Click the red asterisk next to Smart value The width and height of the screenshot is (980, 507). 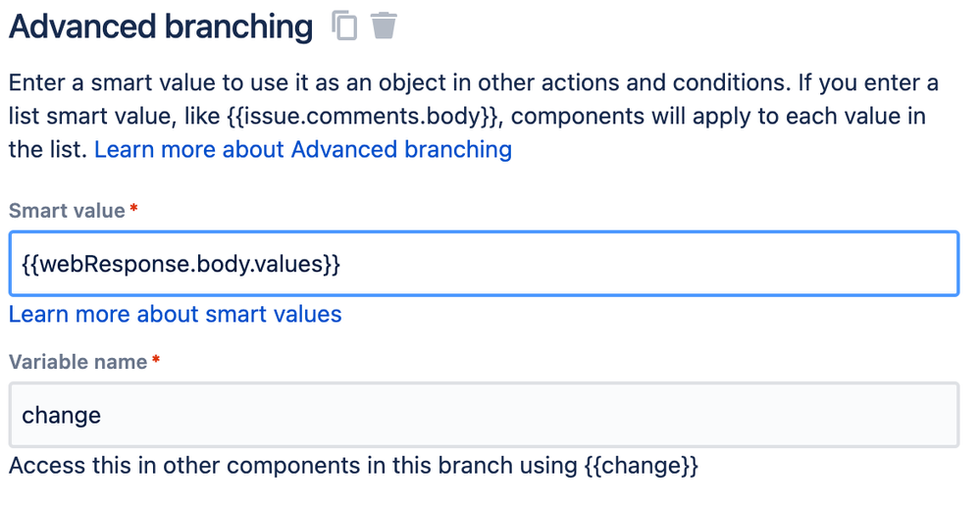[x=133, y=210]
